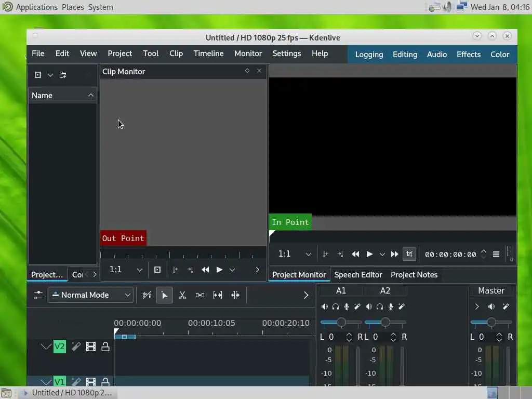Clip Monitor show edit mode icon
The height and width of the screenshot is (399, 532).
157,270
